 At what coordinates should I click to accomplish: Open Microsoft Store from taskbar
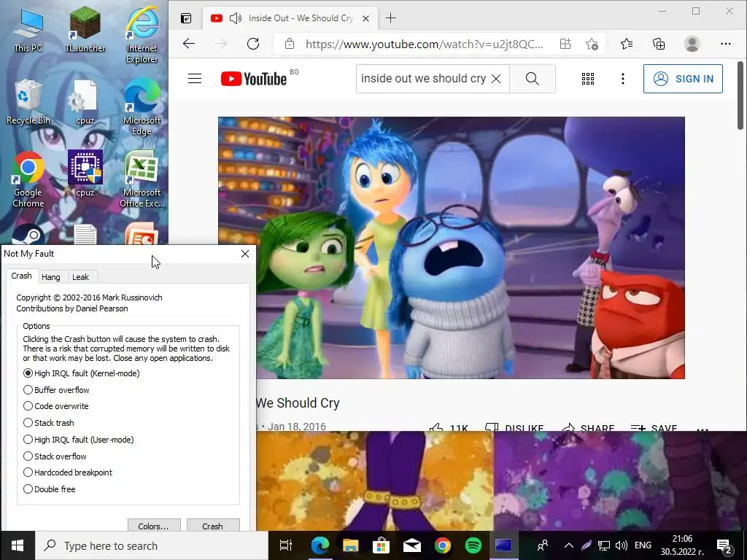(x=381, y=545)
